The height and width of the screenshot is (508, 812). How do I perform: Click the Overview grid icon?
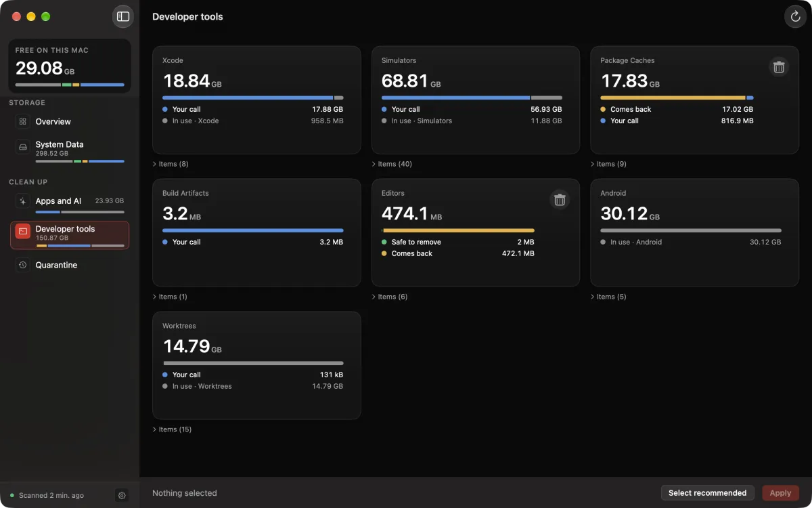click(x=23, y=121)
